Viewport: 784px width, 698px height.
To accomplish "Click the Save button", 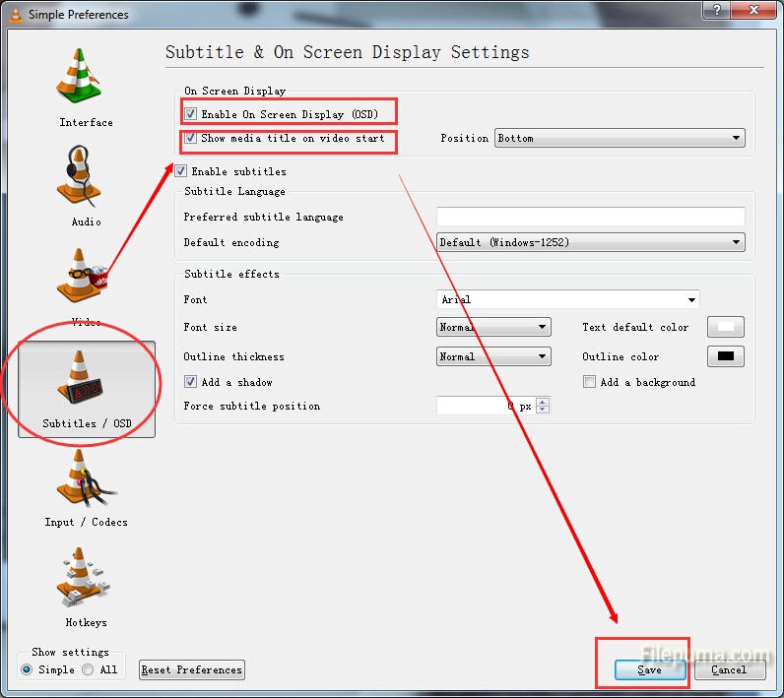I will [649, 669].
